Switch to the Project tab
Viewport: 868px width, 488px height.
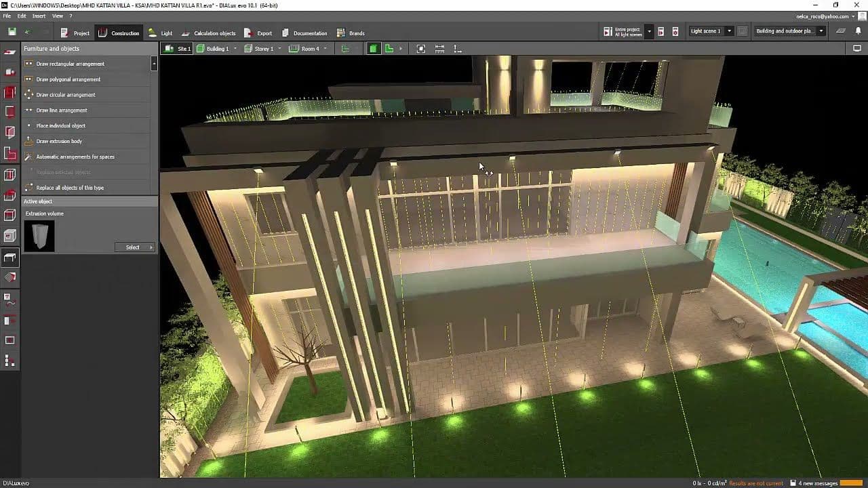point(76,32)
